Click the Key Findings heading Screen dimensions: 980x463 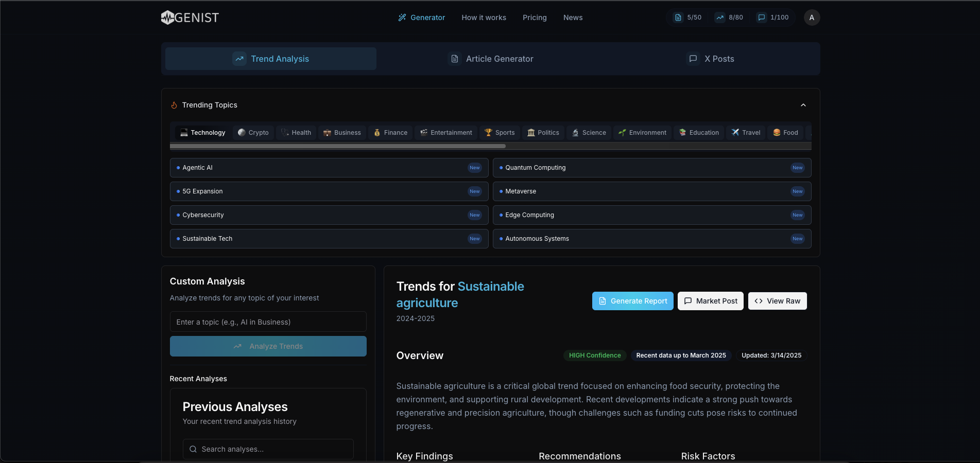pos(424,456)
